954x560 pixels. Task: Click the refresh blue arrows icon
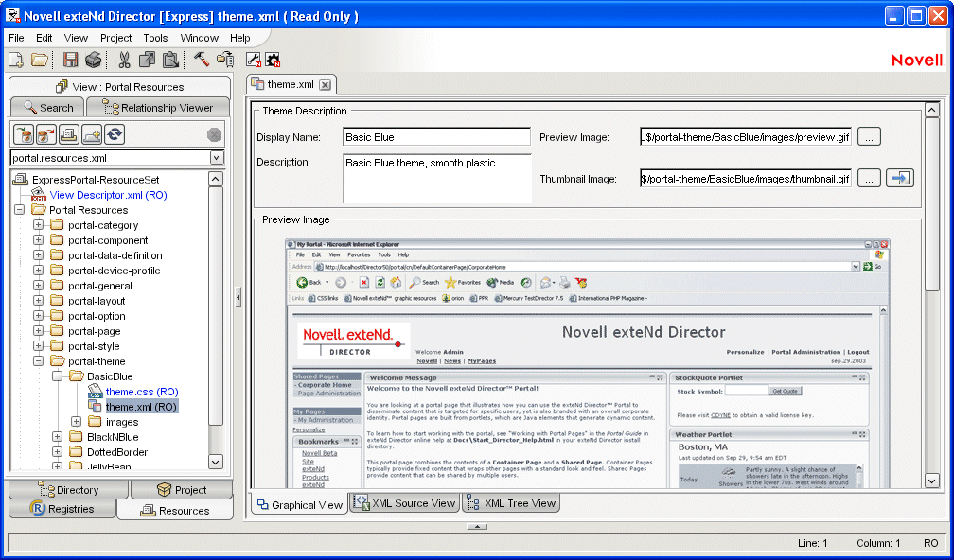click(115, 134)
